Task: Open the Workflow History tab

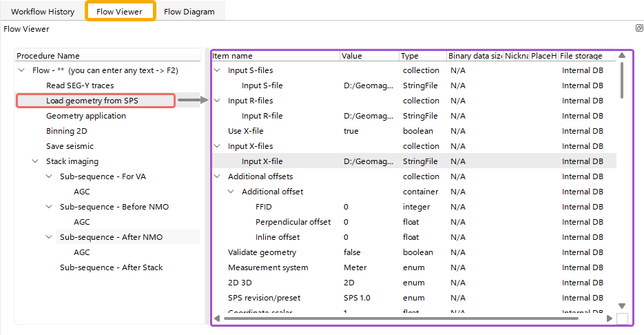Action: (43, 12)
